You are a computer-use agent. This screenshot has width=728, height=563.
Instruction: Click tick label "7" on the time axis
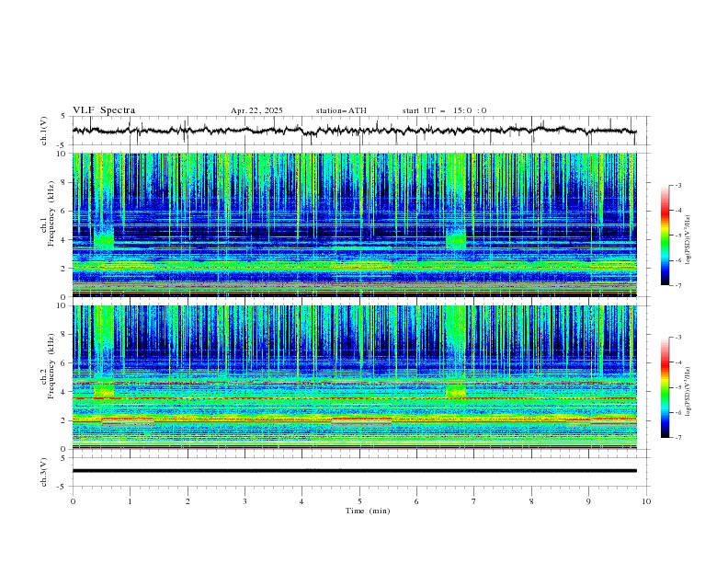tap(474, 501)
